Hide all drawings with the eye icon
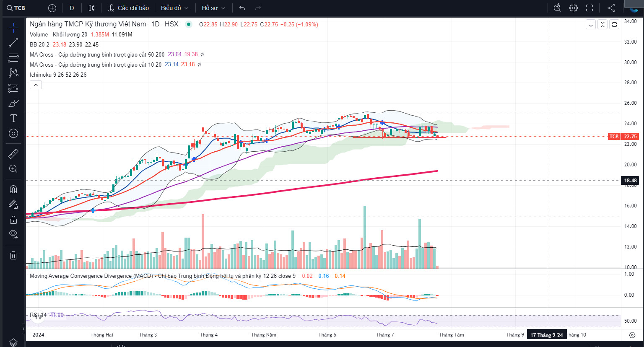Image resolution: width=644 pixels, height=347 pixels. [13, 235]
